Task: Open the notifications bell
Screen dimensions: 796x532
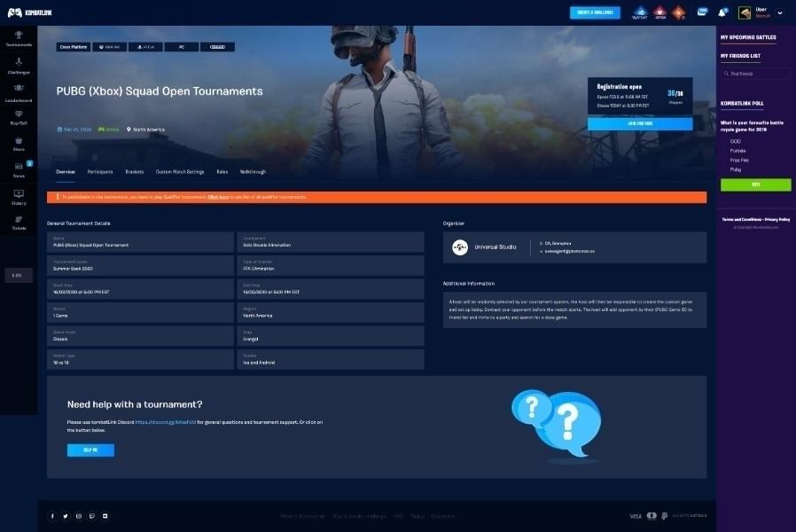Action: (x=722, y=12)
